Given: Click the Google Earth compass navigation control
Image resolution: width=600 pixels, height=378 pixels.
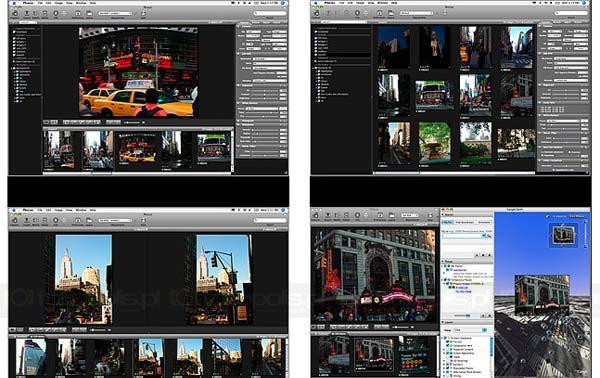Looking at the screenshot, I should pyautogui.click(x=563, y=234).
